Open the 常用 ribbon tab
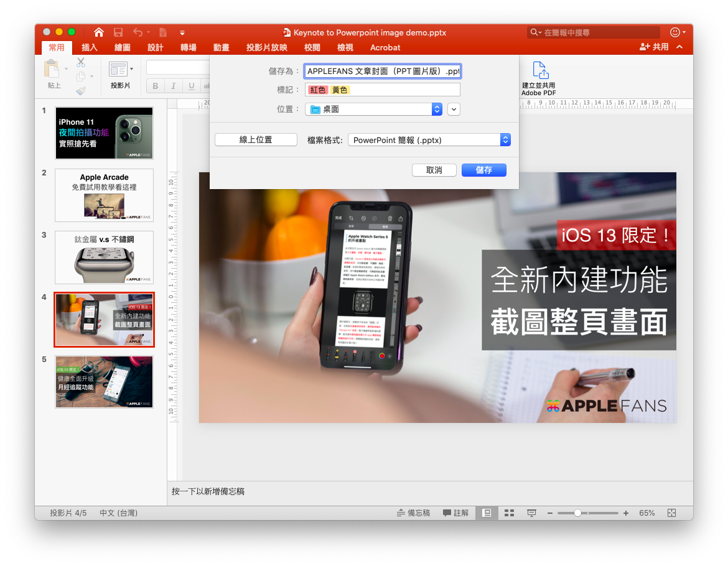Screen dimensions: 728x566 point(57,47)
